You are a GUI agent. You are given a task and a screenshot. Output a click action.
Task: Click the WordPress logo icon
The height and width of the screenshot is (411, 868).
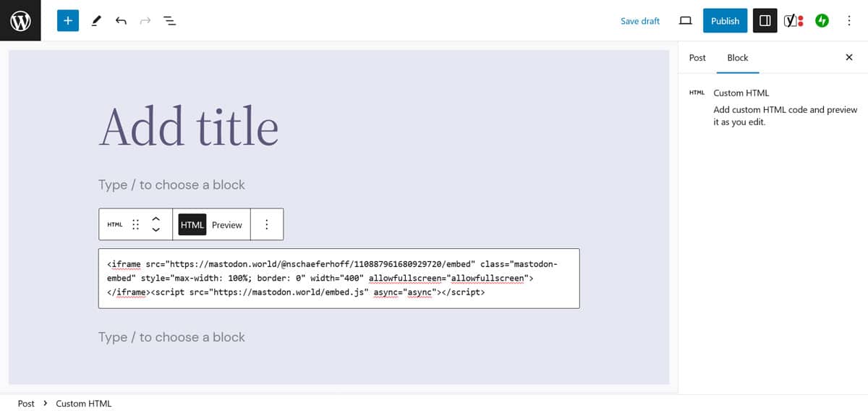[20, 21]
